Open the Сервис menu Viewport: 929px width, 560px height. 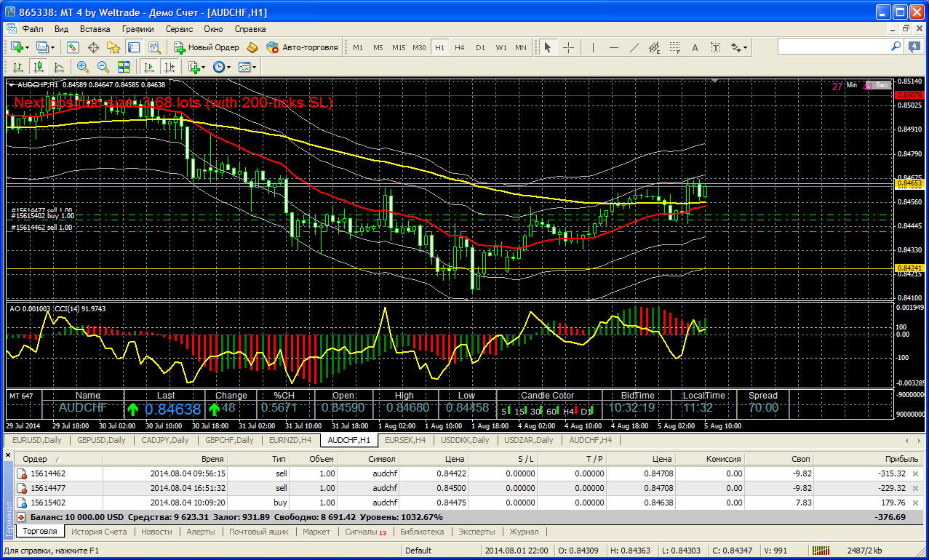tap(179, 29)
